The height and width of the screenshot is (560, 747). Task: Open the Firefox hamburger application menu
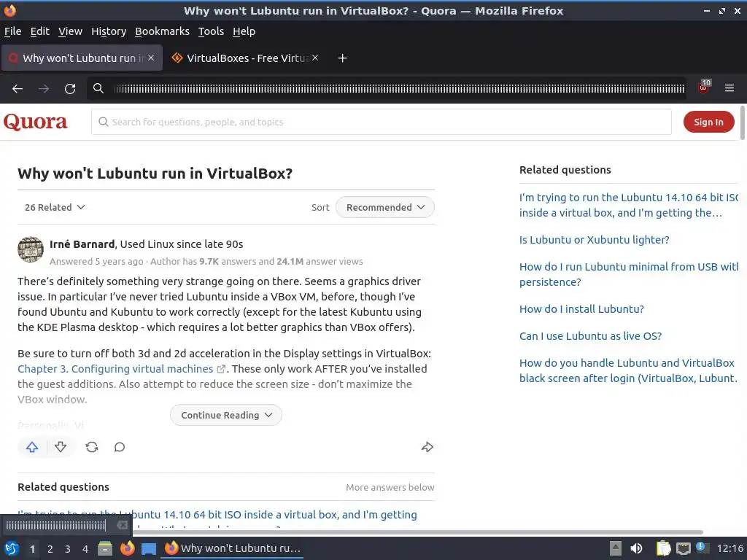click(x=729, y=88)
